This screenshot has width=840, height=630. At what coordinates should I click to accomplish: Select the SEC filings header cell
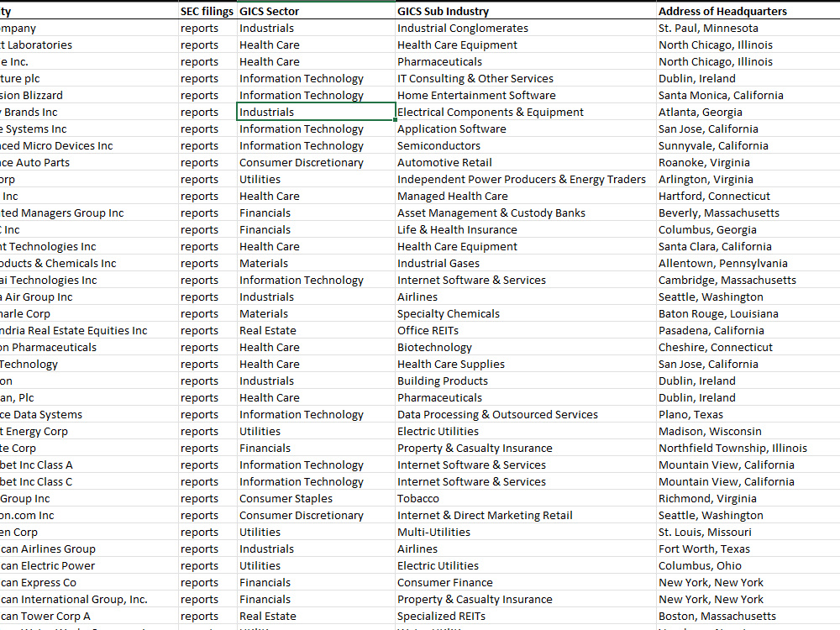[207, 11]
